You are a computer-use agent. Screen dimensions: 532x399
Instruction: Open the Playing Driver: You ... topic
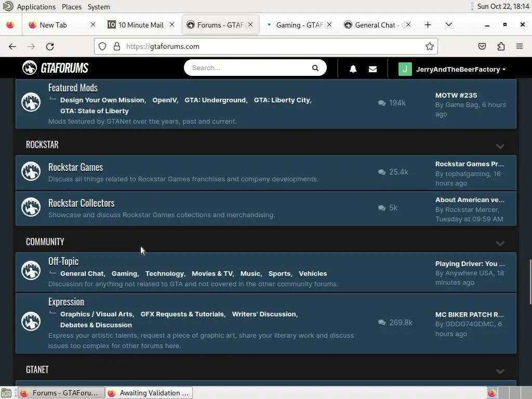click(x=470, y=263)
